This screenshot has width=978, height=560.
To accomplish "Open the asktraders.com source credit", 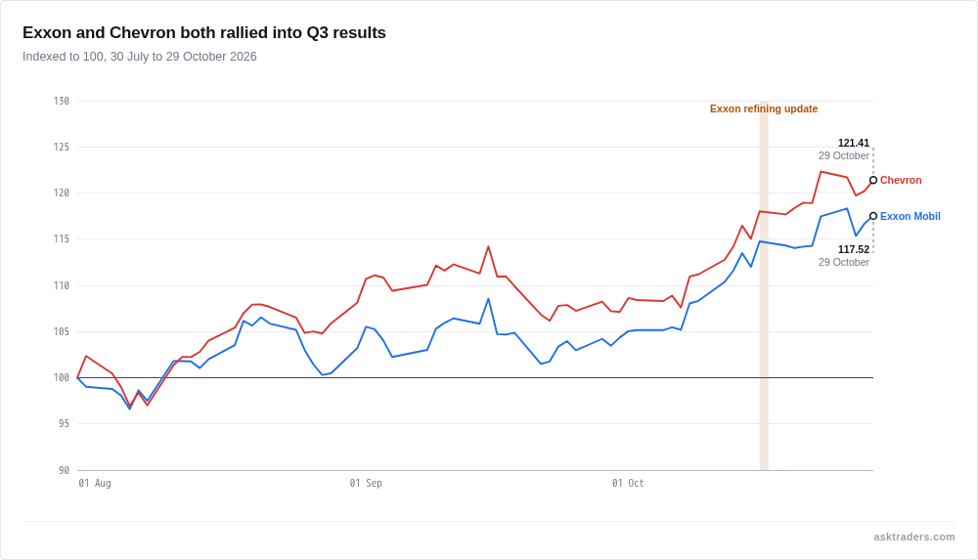I will click(x=913, y=537).
